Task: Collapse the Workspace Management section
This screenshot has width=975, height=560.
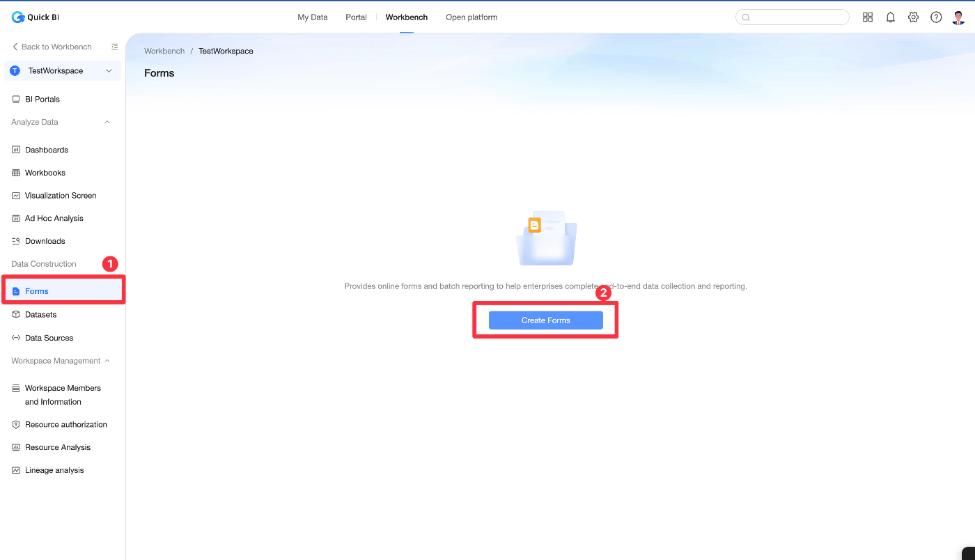Action: 107,361
